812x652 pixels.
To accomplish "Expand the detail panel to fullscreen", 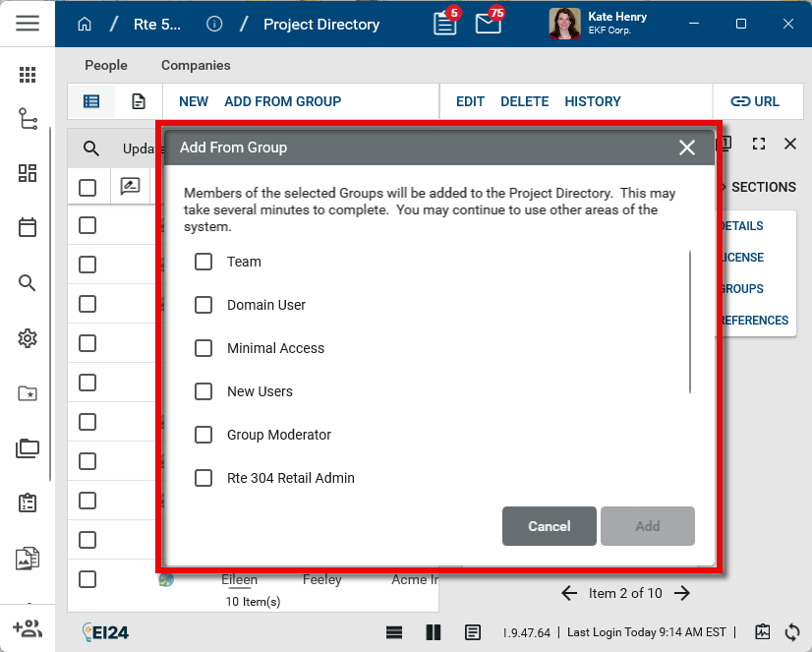I will [758, 144].
